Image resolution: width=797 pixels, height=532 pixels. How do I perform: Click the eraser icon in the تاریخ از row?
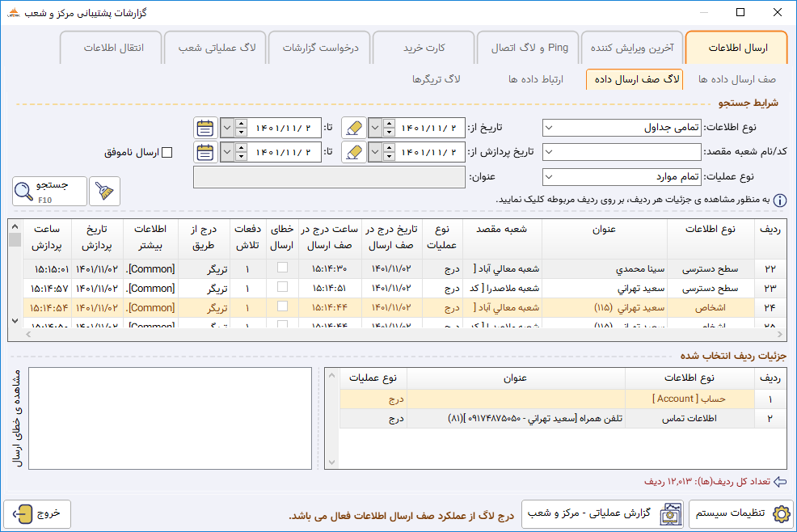pos(354,128)
